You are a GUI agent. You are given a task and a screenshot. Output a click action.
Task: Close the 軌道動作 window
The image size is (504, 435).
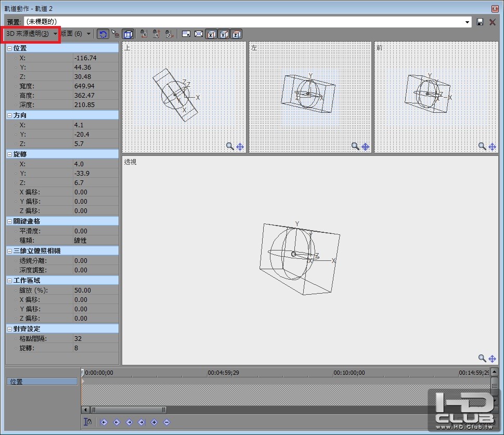tap(495, 9)
